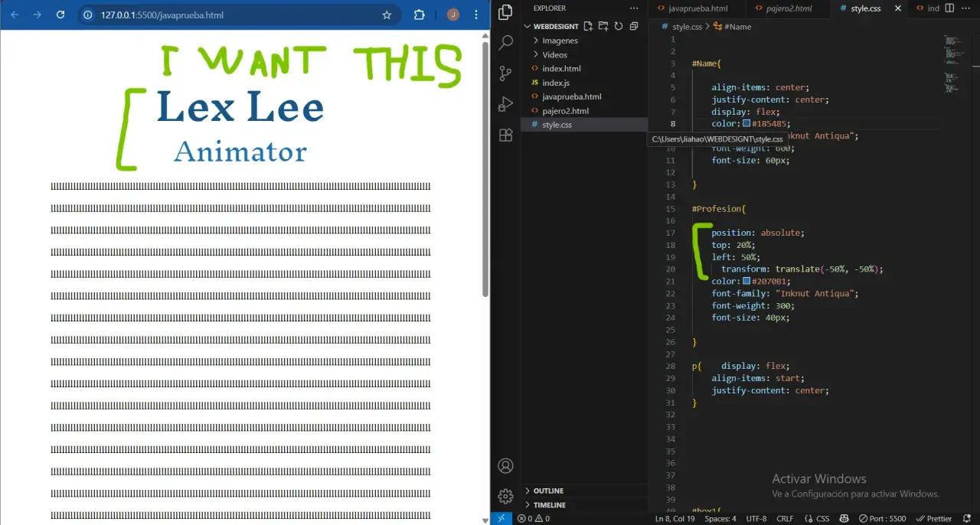Open color picker for #2070B1 swatch
Image resolution: width=980 pixels, height=525 pixels.
746,282
